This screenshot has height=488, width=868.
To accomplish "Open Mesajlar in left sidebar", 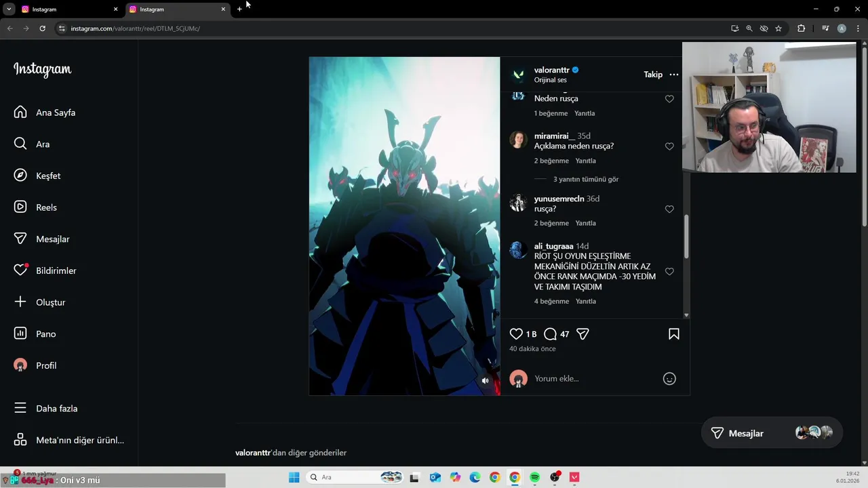I will [x=42, y=239].
